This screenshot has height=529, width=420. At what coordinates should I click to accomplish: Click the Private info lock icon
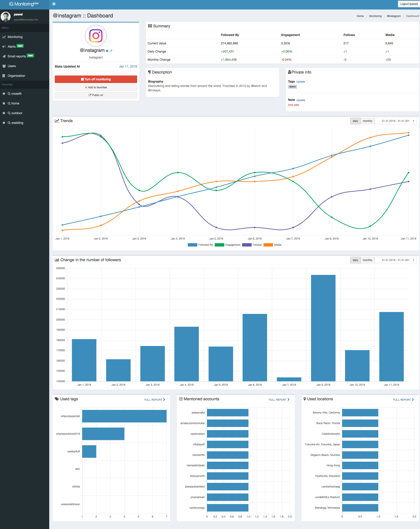click(x=289, y=72)
